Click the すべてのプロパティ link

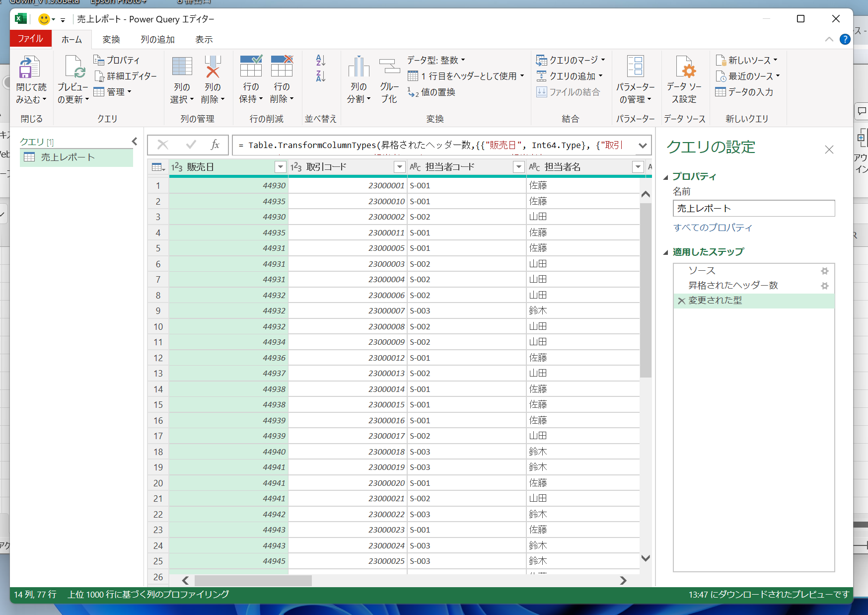pos(713,228)
